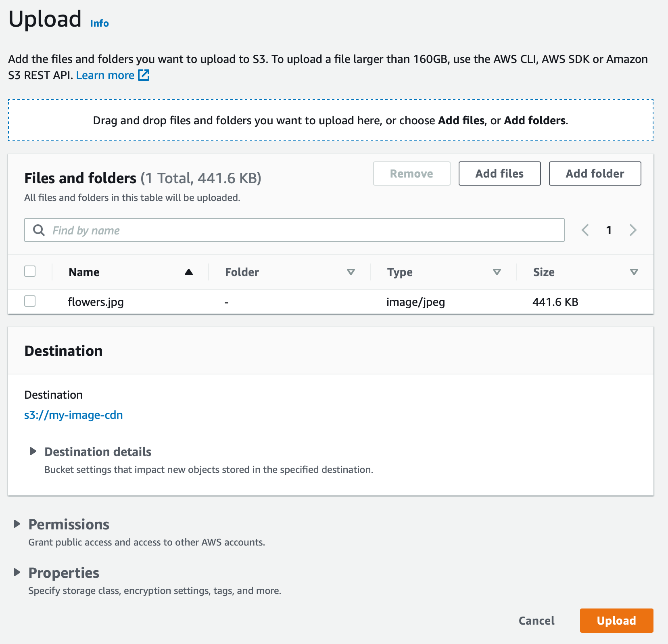Image resolution: width=668 pixels, height=644 pixels.
Task: Go to next page with right chevron
Action: click(633, 230)
